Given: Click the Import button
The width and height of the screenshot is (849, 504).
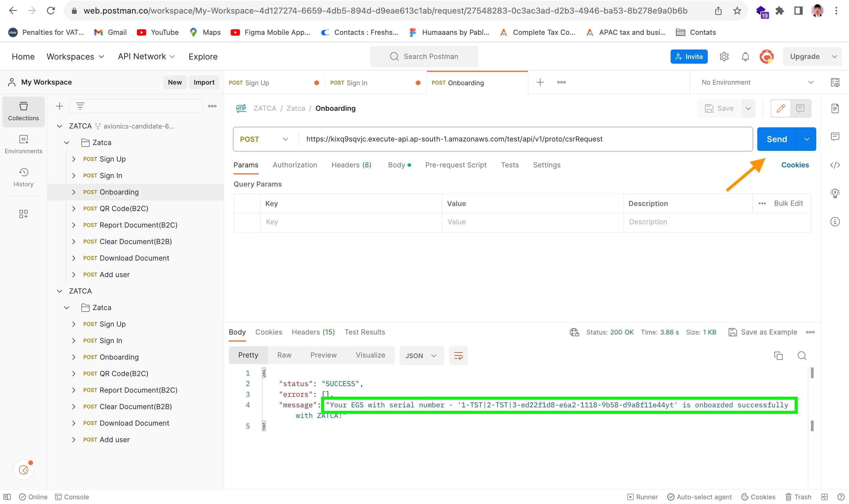Looking at the screenshot, I should [204, 83].
